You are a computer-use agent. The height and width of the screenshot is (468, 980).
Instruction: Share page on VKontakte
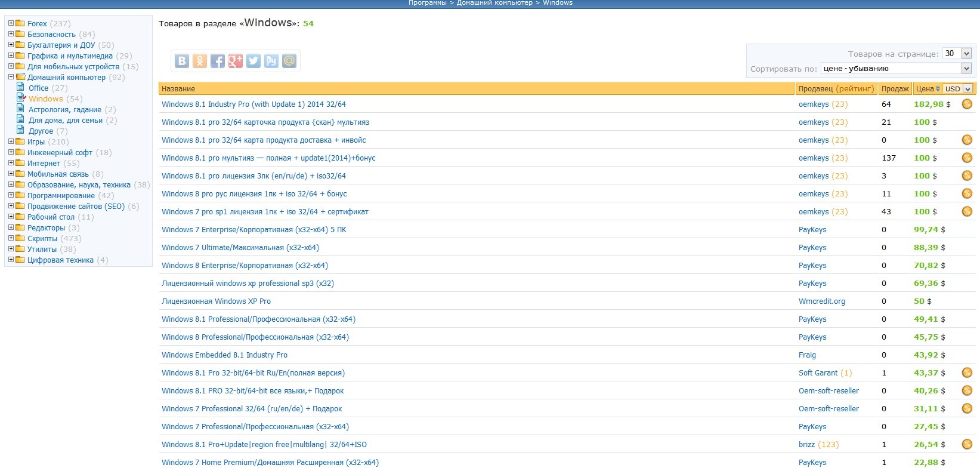[182, 61]
